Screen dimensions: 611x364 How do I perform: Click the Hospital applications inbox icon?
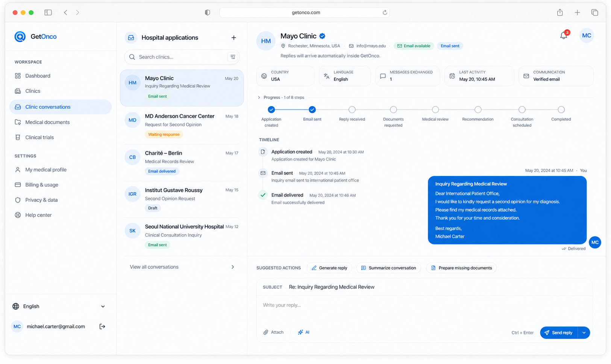[x=131, y=38]
